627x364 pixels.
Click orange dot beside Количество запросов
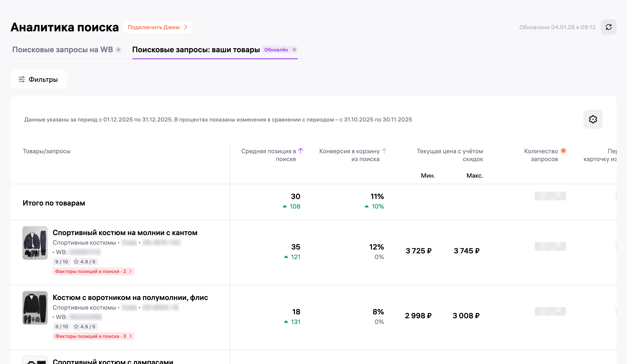[563, 150]
